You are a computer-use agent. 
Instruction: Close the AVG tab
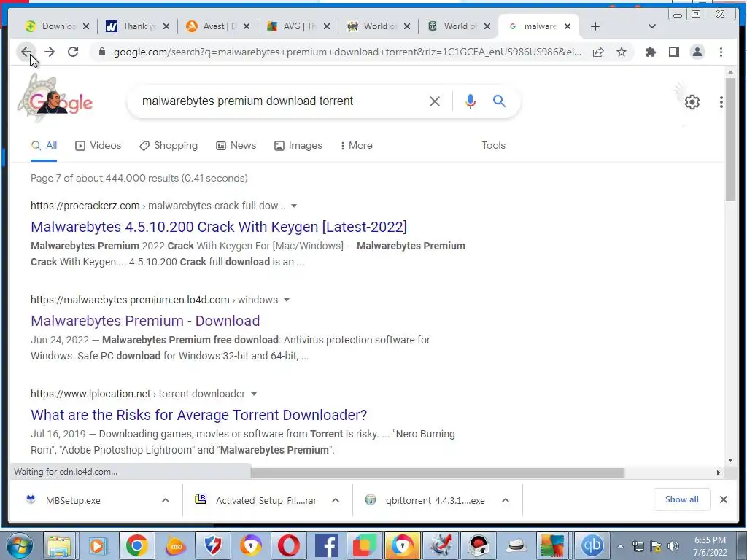tap(326, 27)
